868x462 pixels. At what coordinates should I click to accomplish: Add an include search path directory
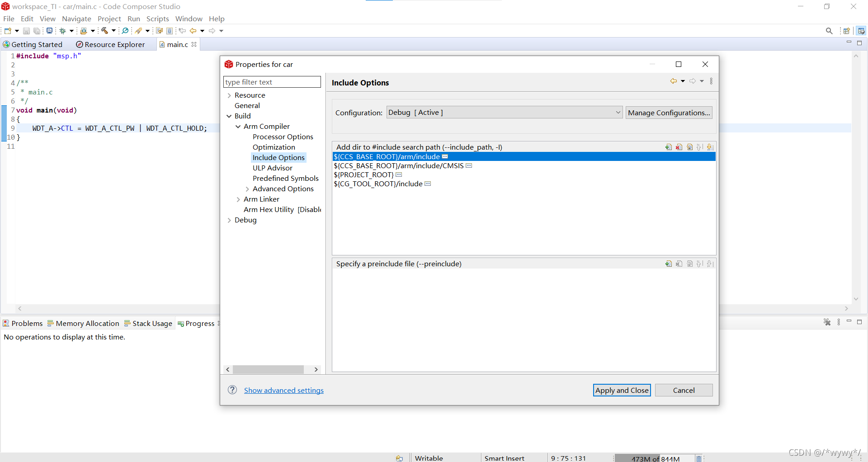669,147
